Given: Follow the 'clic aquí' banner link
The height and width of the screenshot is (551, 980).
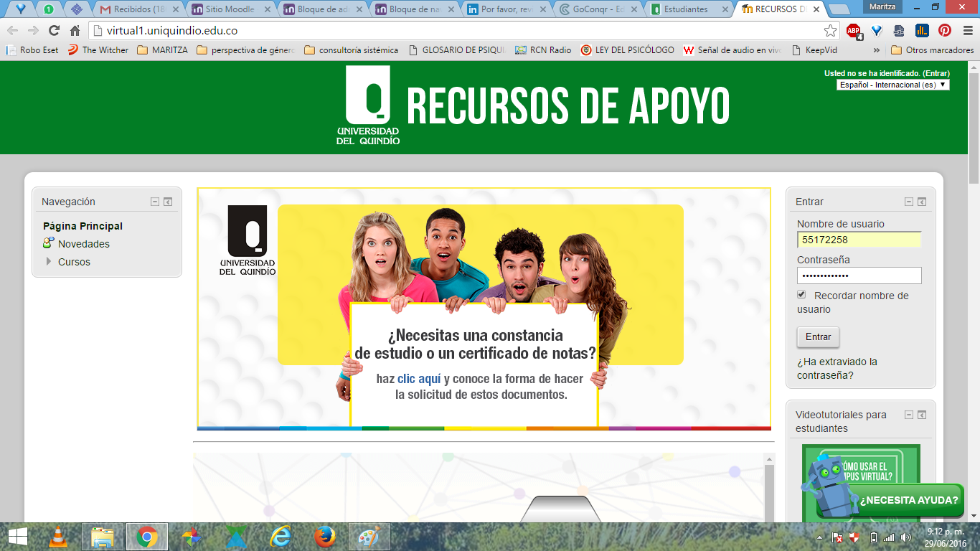Looking at the screenshot, I should 419,379.
